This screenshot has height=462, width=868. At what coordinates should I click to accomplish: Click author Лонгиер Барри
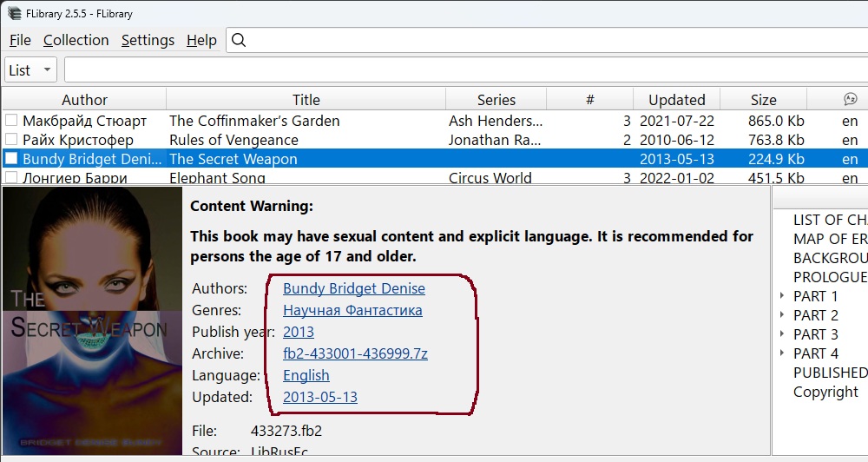tap(75, 178)
